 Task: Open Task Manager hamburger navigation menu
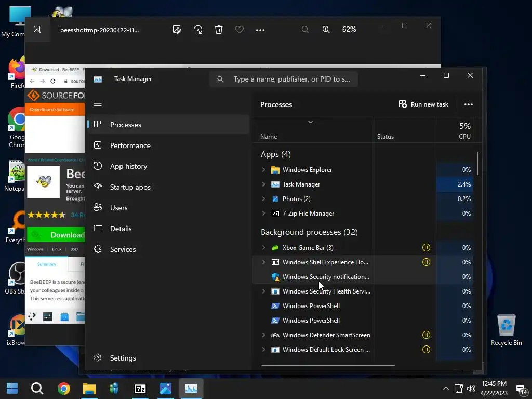coord(98,103)
